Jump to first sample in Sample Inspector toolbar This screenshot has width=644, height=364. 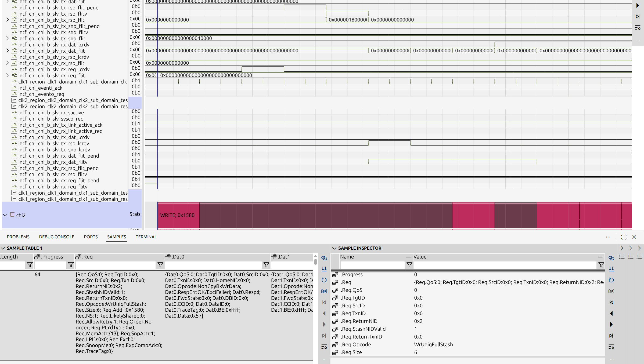click(611, 302)
